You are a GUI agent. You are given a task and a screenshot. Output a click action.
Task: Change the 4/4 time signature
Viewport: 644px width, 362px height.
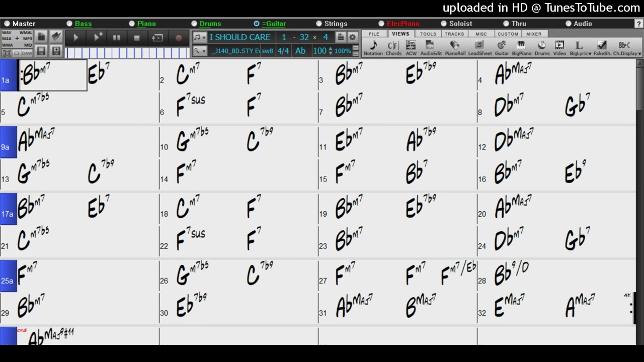(283, 51)
